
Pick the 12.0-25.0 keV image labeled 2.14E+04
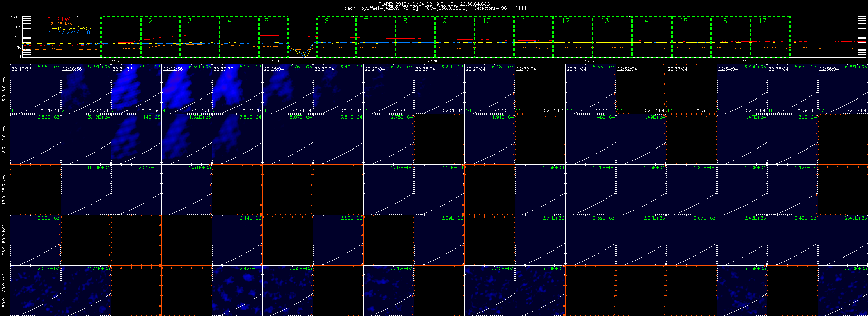[439, 190]
